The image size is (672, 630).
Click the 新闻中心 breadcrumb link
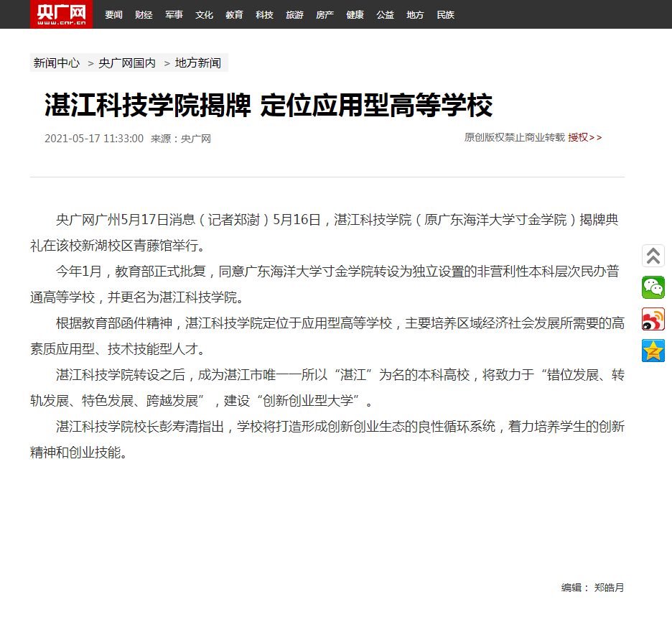coord(57,63)
